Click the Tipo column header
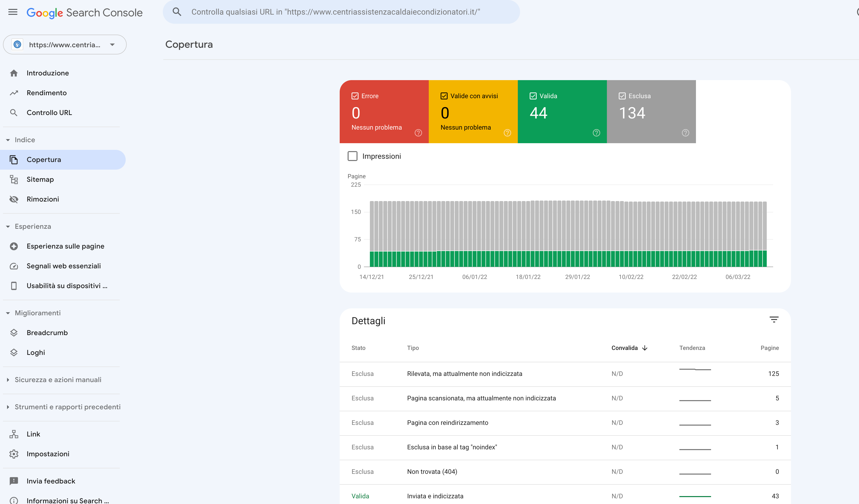 click(x=413, y=348)
